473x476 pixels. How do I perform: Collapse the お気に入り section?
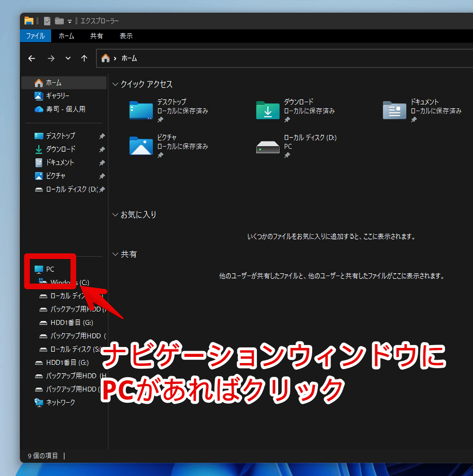point(115,214)
